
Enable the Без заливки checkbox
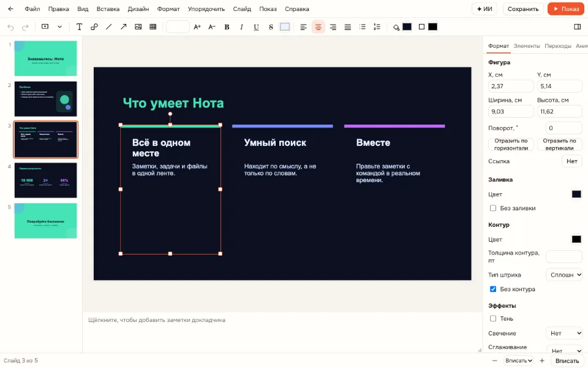493,208
